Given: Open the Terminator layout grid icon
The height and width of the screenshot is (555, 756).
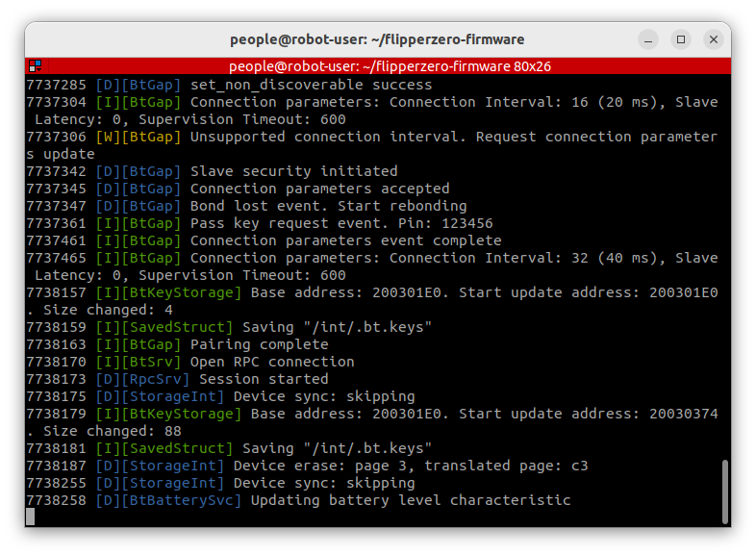Looking at the screenshot, I should (x=36, y=66).
